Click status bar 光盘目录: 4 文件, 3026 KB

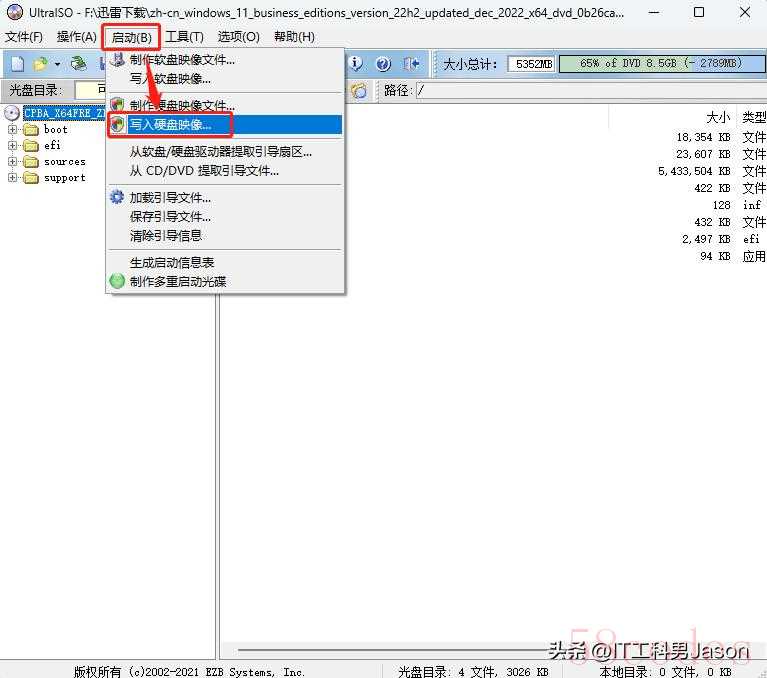pyautogui.click(x=473, y=672)
